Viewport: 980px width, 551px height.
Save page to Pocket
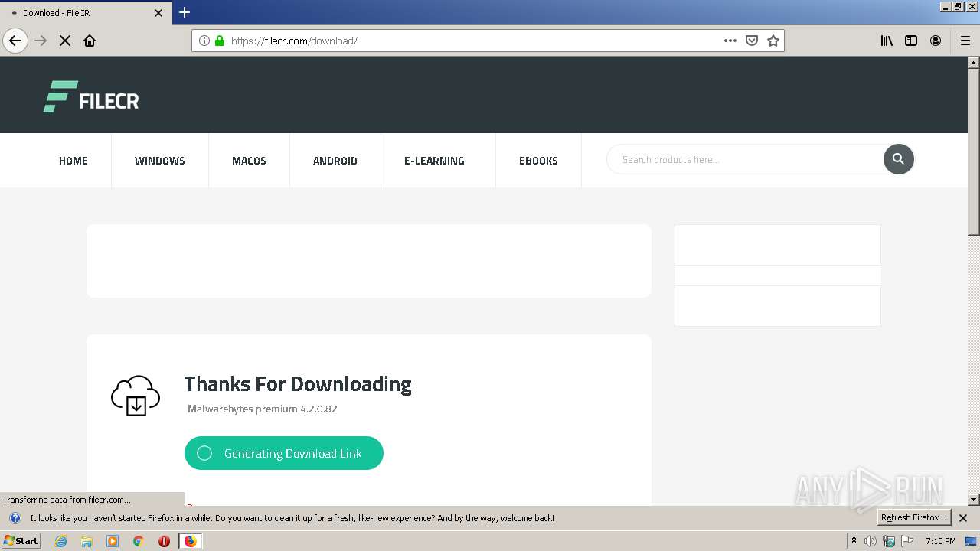click(x=752, y=41)
